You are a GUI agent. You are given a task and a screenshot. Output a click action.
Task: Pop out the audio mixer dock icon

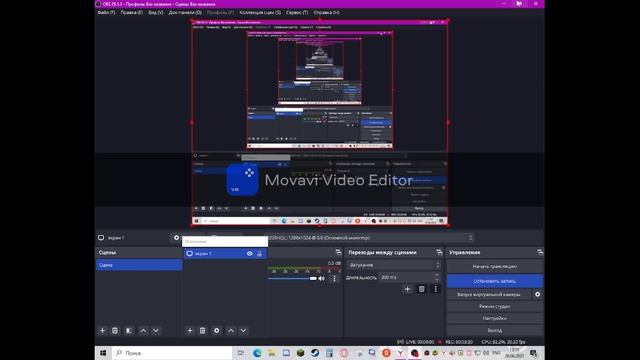338,252
